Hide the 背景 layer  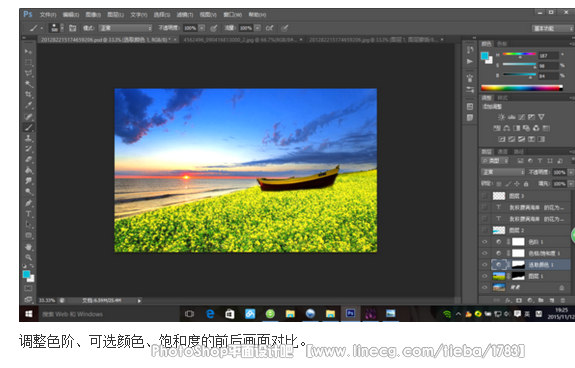coord(484,287)
